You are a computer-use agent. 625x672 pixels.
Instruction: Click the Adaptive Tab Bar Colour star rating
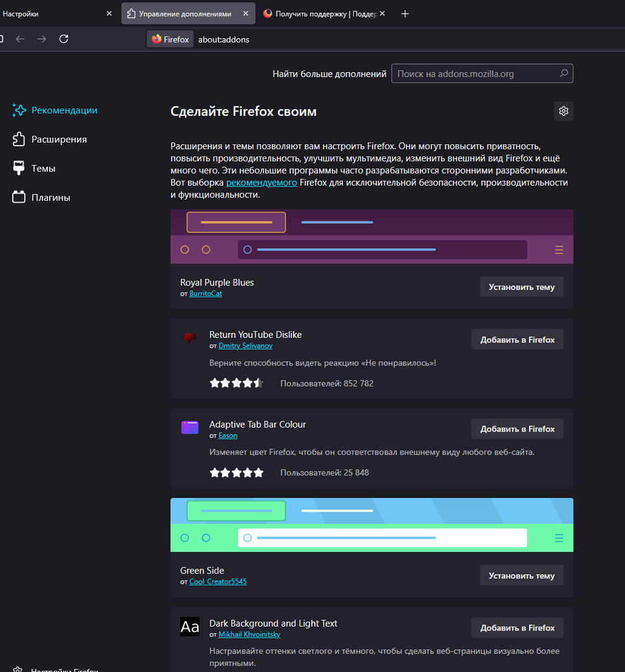(x=236, y=472)
